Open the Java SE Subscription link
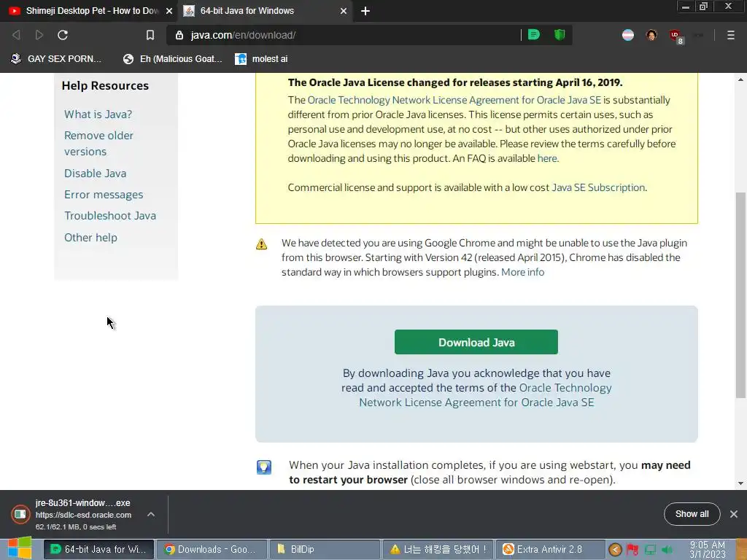Image resolution: width=747 pixels, height=560 pixels. (x=598, y=187)
